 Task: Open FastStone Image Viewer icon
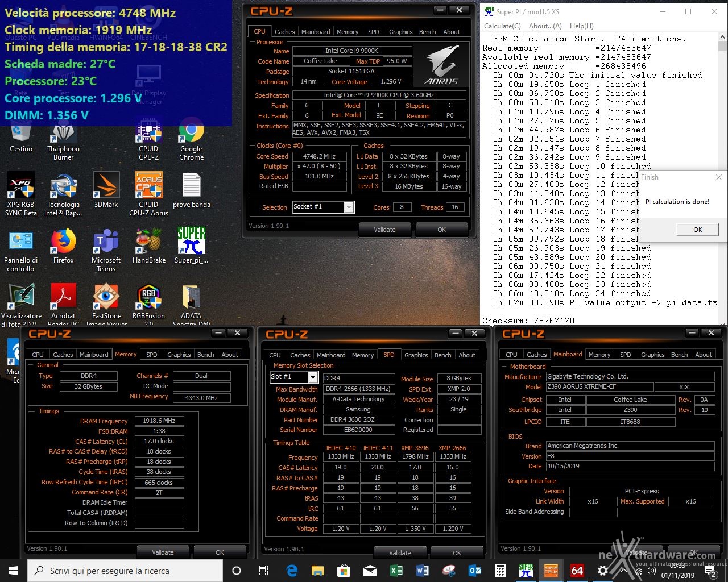click(x=106, y=304)
